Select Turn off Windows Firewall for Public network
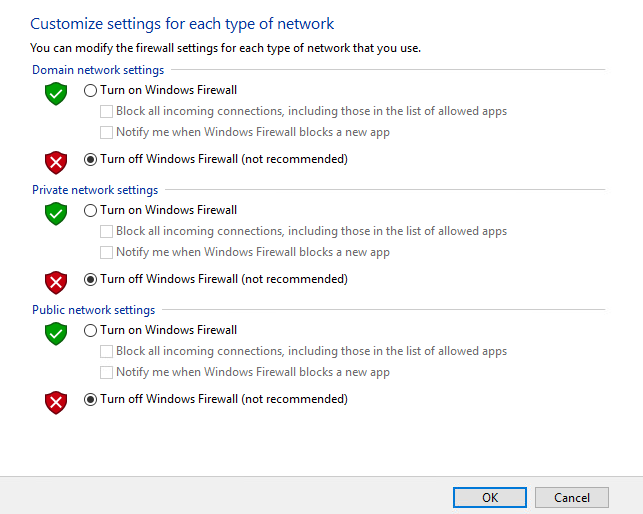 91,399
